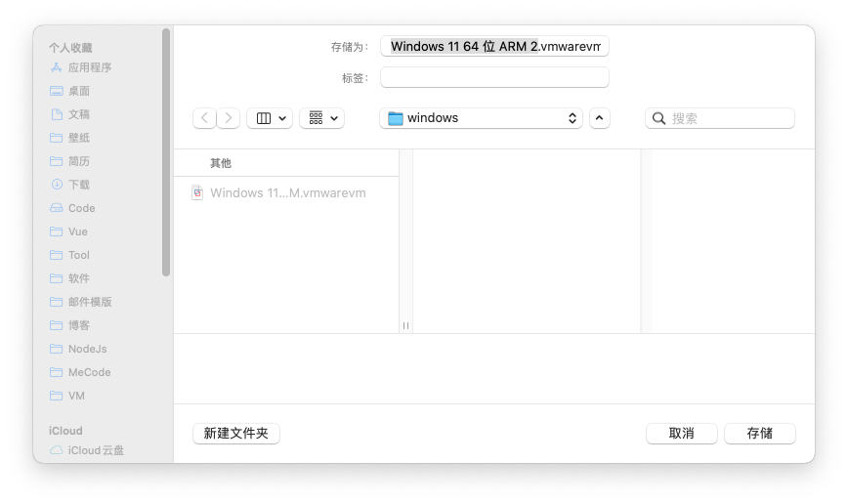848x504 pixels.
Task: Click the 存储 button
Action: (x=760, y=433)
